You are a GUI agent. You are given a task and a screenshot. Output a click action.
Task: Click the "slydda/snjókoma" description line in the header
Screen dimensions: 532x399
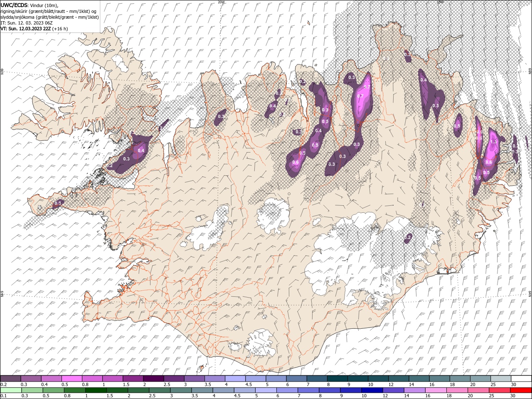click(50, 17)
